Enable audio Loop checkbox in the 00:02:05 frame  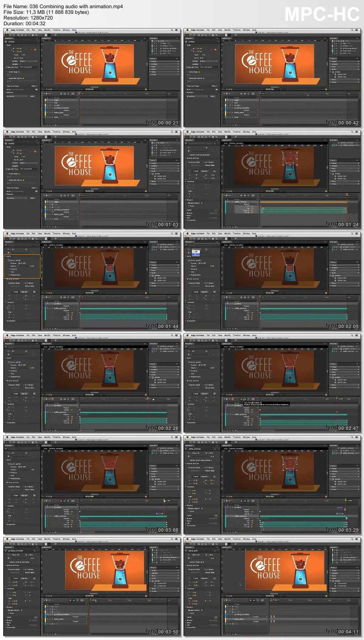[x=190, y=272]
